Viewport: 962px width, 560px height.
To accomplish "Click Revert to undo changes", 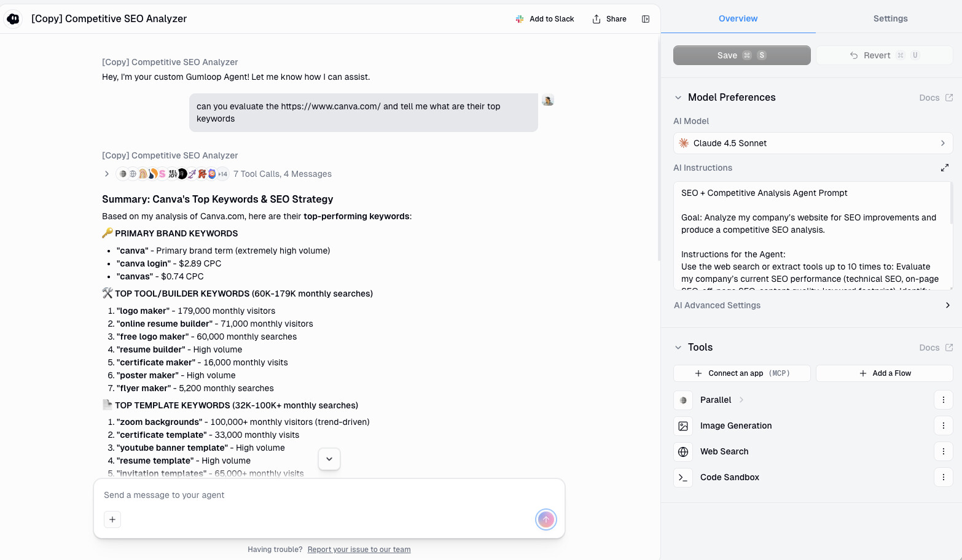I will point(883,55).
